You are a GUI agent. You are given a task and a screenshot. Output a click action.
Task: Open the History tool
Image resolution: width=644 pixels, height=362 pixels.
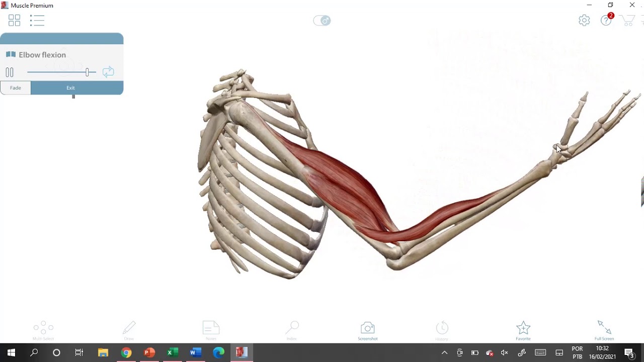click(x=442, y=331)
